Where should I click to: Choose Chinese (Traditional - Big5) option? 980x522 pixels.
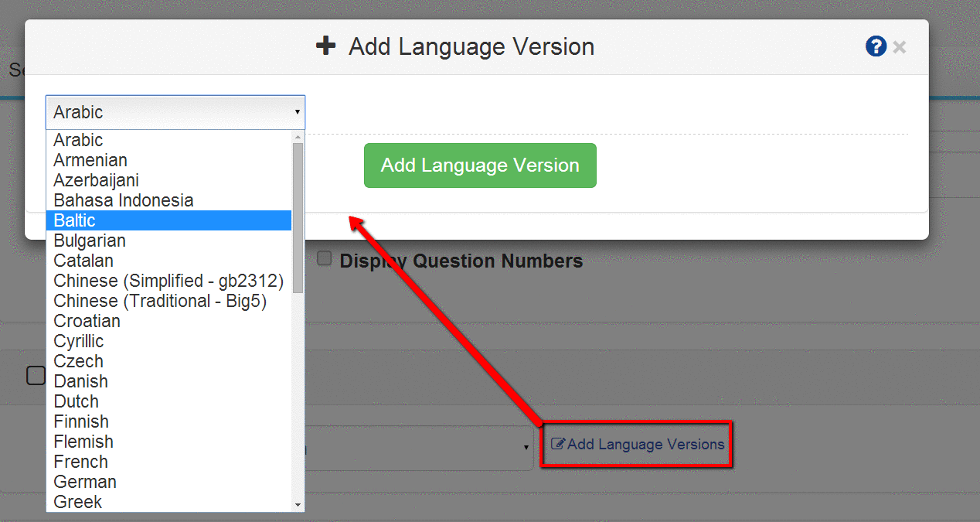[x=160, y=301]
